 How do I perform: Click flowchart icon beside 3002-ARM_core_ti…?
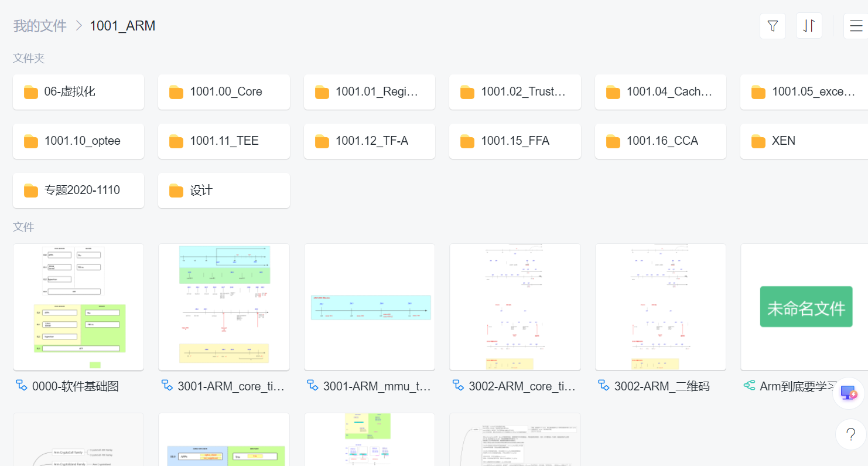[x=458, y=386]
